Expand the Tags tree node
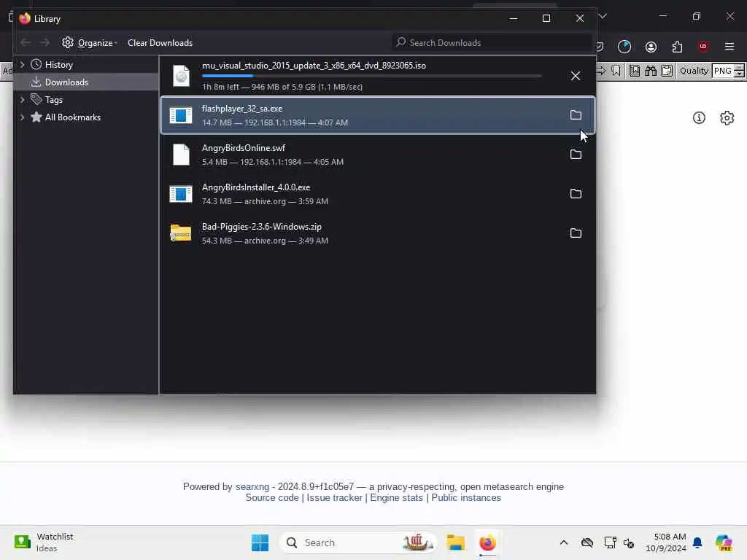Viewport: 747px width, 560px height. (x=22, y=99)
